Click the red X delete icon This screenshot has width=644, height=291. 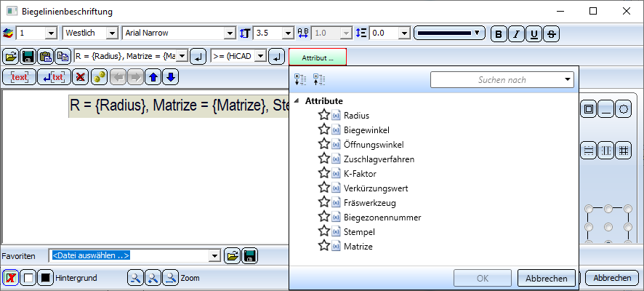click(x=81, y=77)
